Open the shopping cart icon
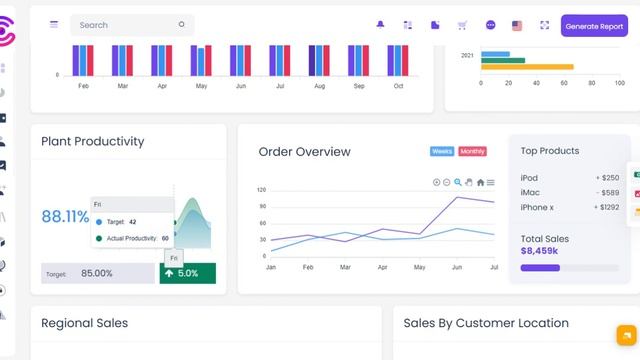 pyautogui.click(x=462, y=25)
